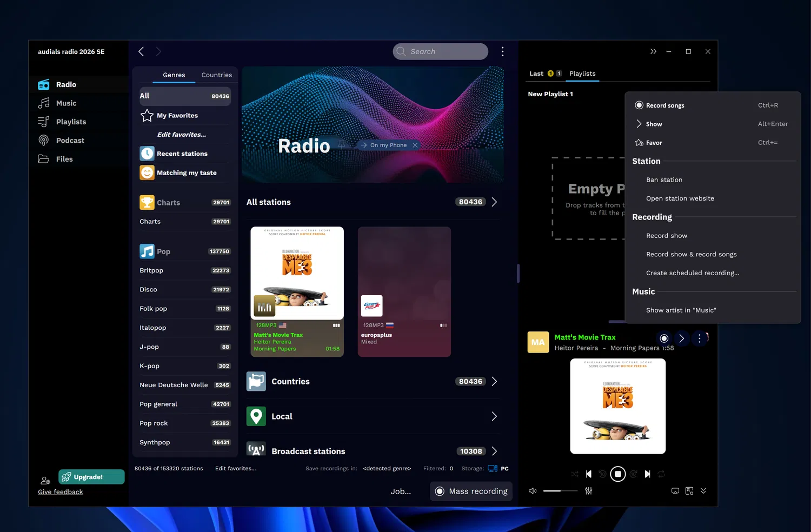Click the user account icon above Give feedback
This screenshot has width=811, height=532.
[45, 480]
